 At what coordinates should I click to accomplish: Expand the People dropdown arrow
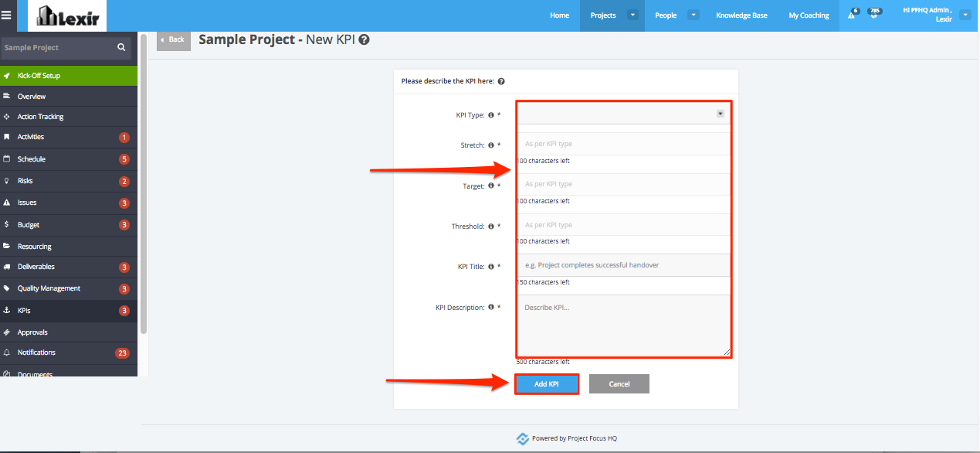tap(693, 15)
